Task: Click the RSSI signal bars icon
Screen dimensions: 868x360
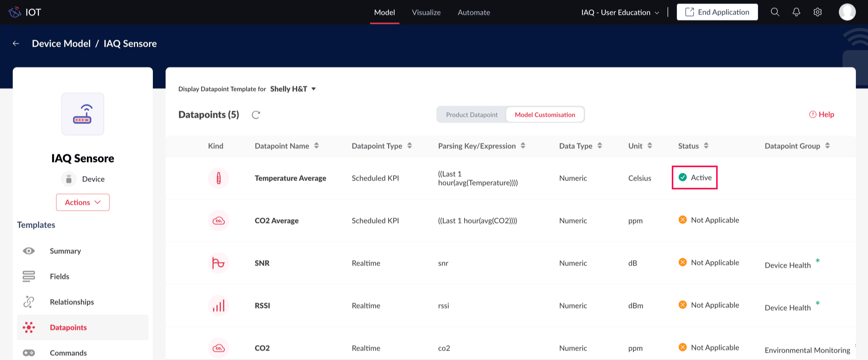Action: point(218,306)
